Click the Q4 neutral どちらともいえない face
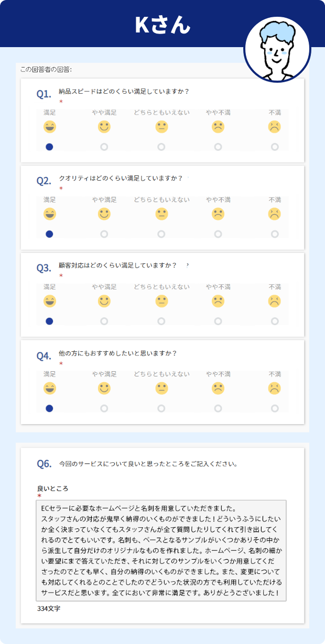325x644 pixels. click(x=161, y=388)
